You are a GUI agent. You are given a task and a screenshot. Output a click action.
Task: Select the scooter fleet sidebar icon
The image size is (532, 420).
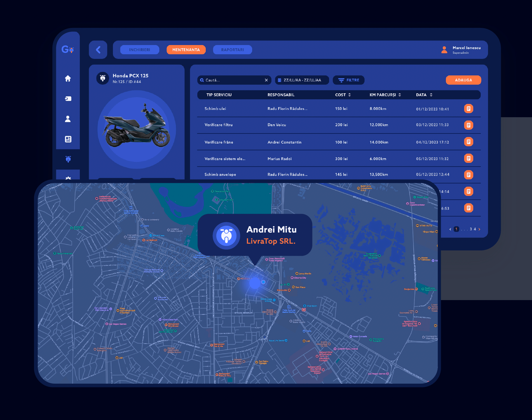(x=68, y=159)
